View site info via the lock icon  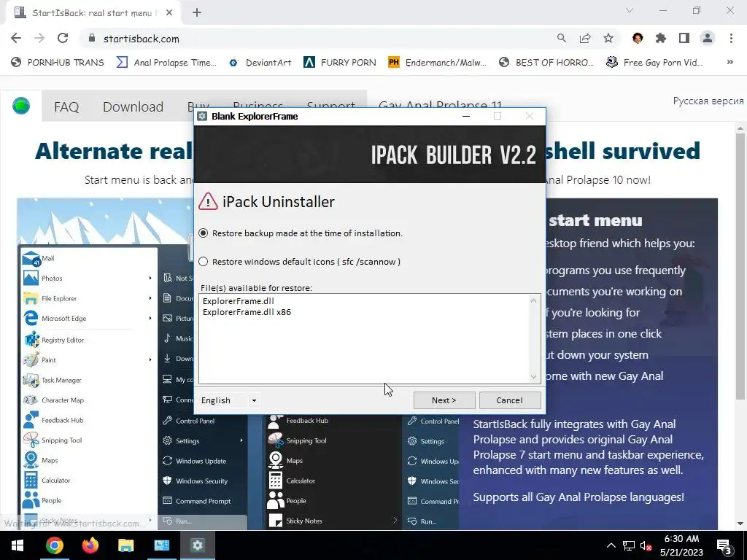[92, 39]
